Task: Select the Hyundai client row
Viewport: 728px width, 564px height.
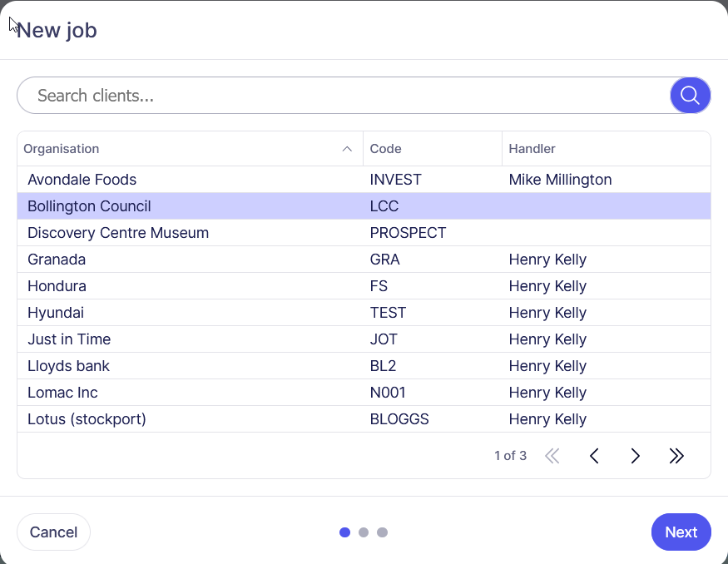Action: click(x=56, y=313)
